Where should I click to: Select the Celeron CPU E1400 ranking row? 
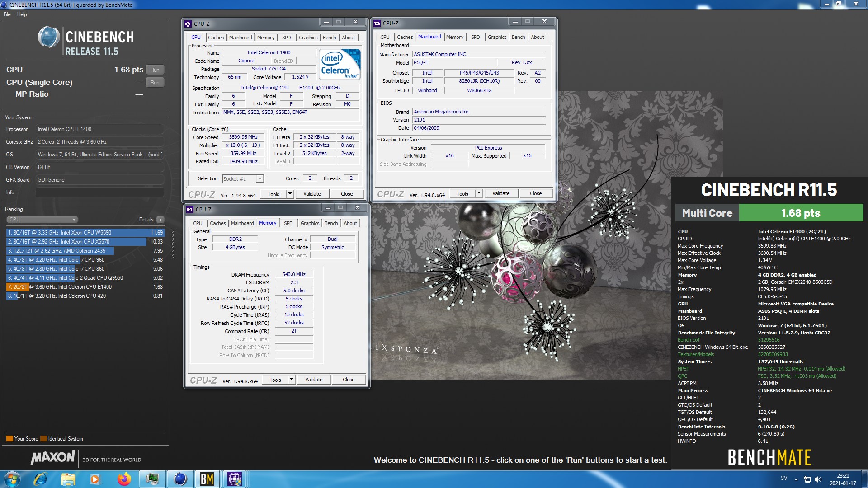(x=85, y=287)
